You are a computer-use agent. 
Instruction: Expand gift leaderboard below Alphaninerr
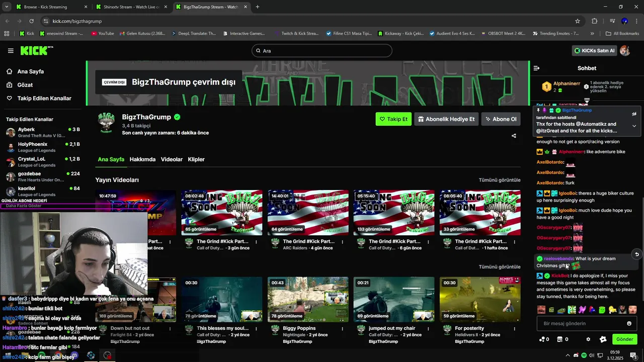pos(587,101)
